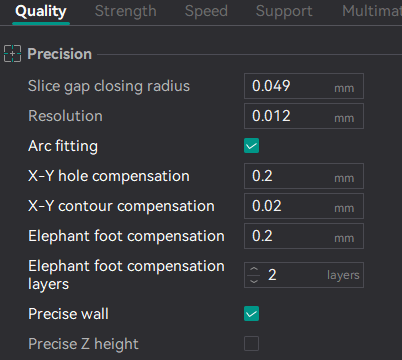Select the Support tab
The image size is (402, 360).
(x=284, y=11)
